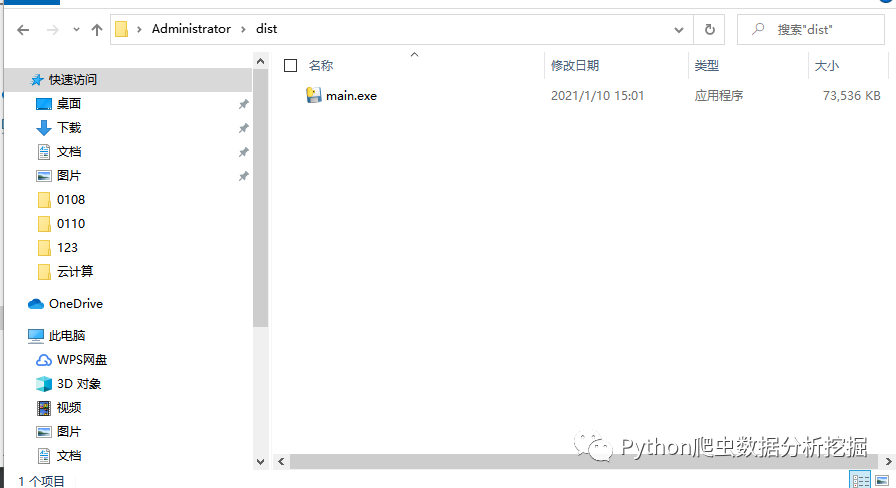Screen dimensions: 896x488
Task: Click the 1 个项目 status text
Action: (42, 481)
